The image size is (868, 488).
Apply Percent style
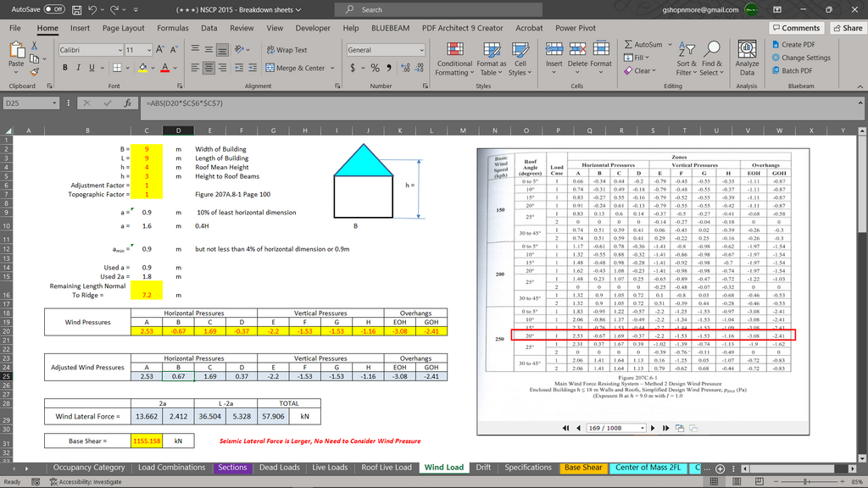(375, 68)
